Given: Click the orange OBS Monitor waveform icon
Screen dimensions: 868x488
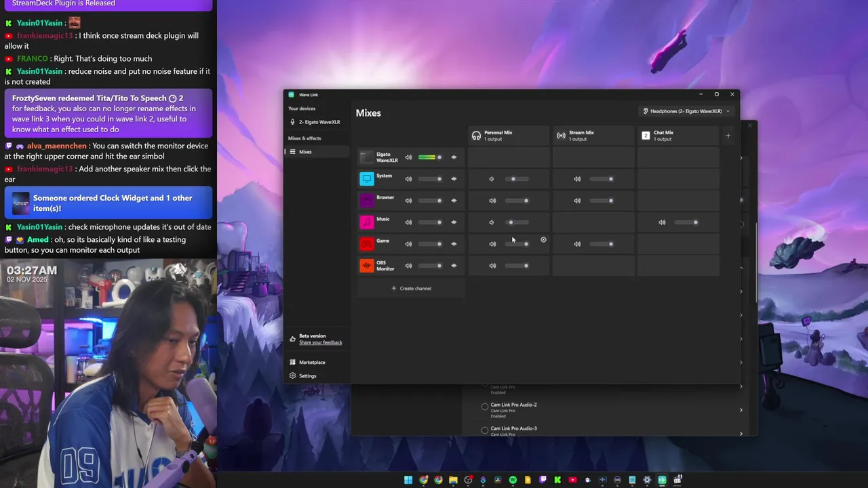Looking at the screenshot, I should (x=367, y=266).
